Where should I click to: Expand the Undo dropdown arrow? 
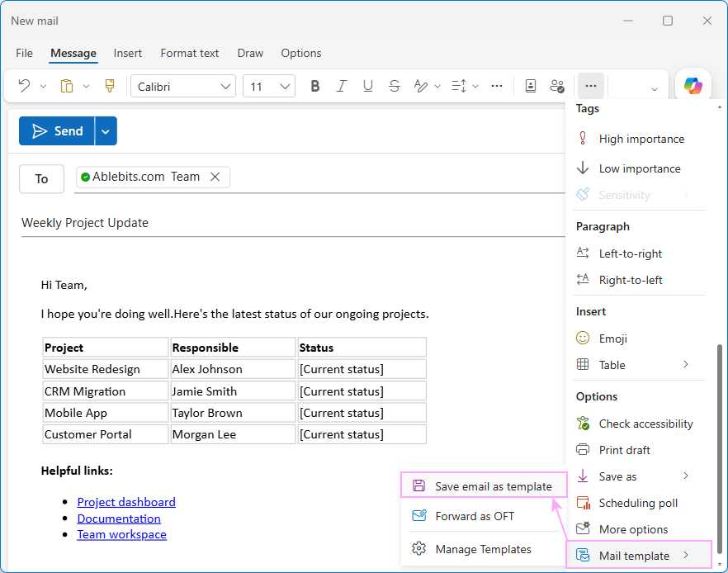tap(43, 86)
